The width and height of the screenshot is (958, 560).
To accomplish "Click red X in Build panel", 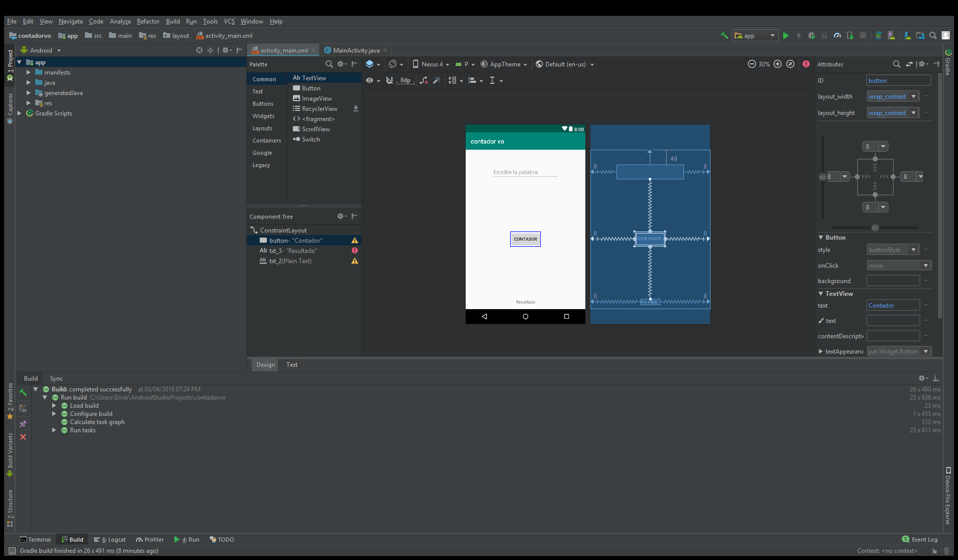I will point(23,437).
